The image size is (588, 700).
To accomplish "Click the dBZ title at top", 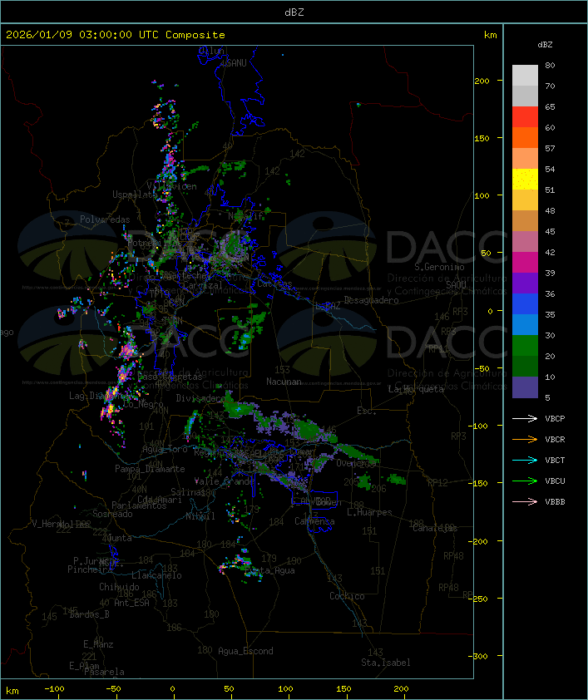I will 294,12.
